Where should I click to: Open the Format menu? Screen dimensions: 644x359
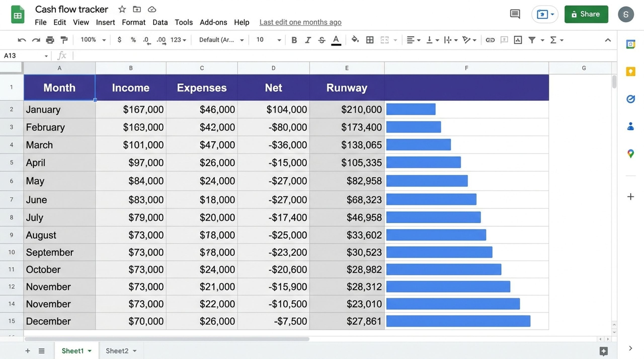click(x=134, y=22)
